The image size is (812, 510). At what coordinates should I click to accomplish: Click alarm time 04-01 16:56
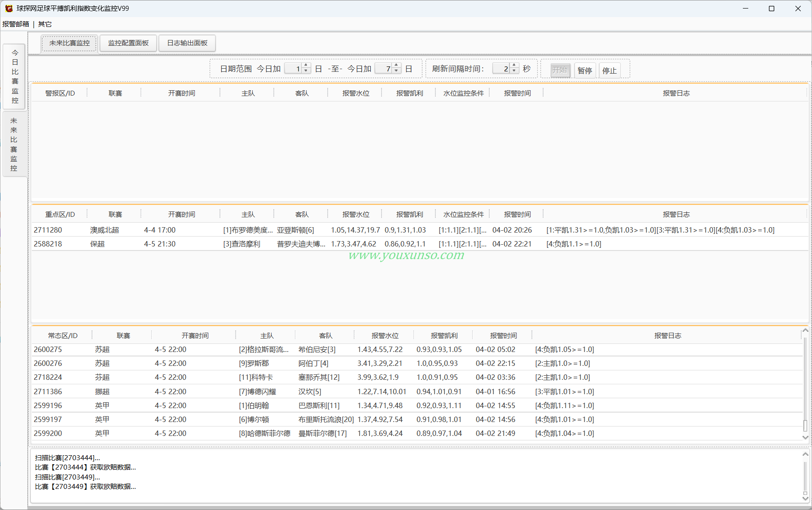tap(496, 391)
